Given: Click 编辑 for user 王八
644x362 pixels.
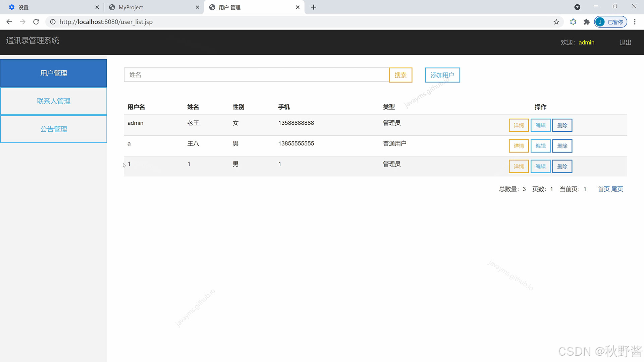Looking at the screenshot, I should 540,146.
